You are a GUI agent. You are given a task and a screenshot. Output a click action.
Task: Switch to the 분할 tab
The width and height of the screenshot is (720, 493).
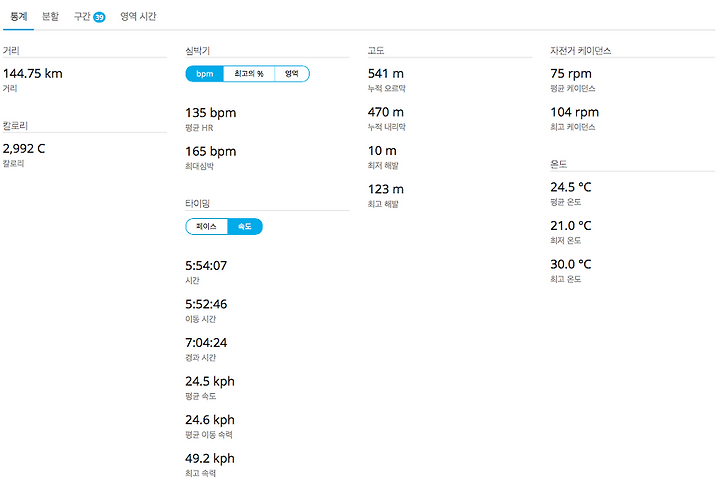[50, 17]
